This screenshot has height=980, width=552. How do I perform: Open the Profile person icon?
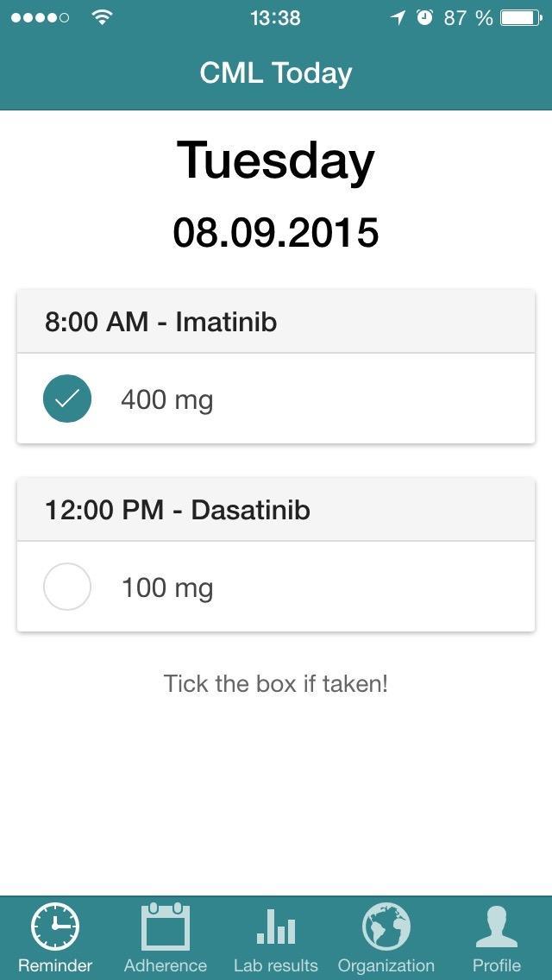tap(497, 927)
